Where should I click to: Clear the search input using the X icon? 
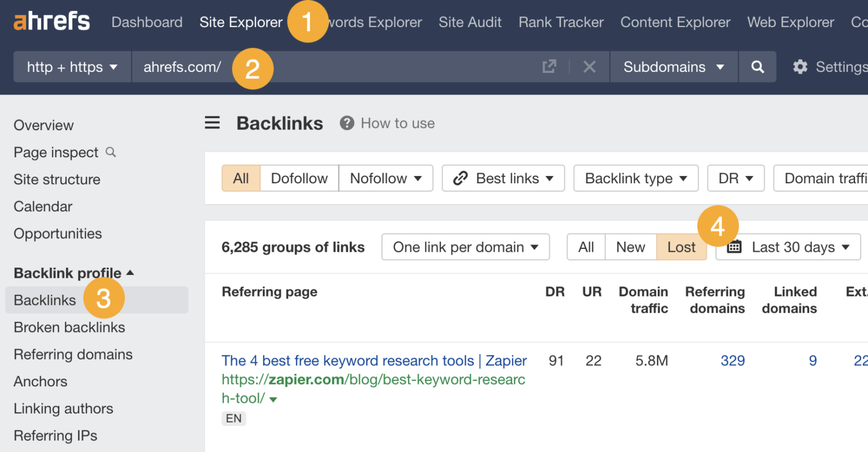[x=589, y=66]
